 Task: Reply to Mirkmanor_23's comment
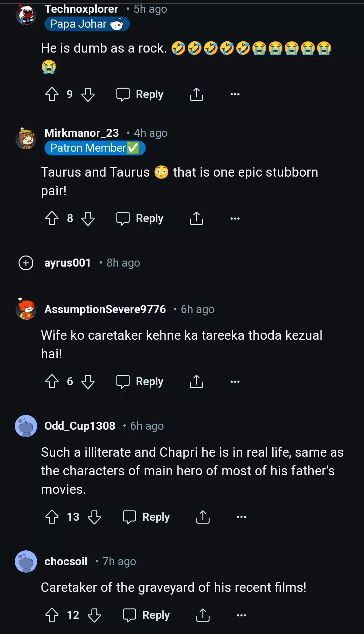tap(140, 218)
